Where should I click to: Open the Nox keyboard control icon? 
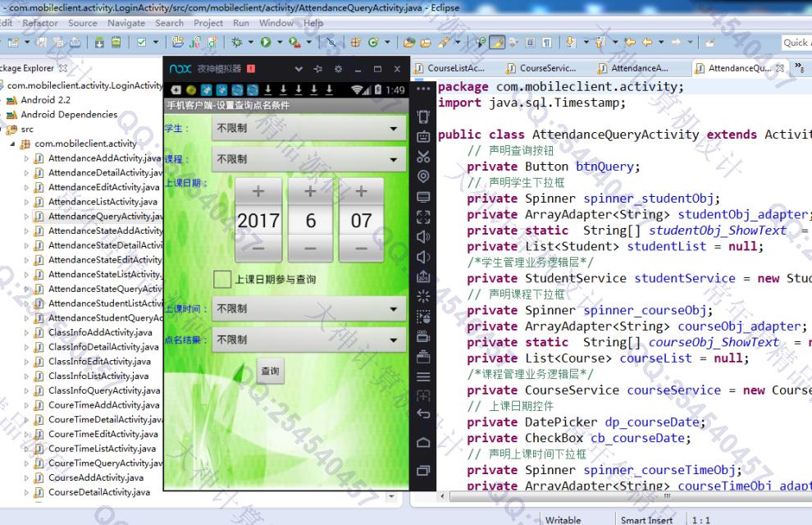423,137
